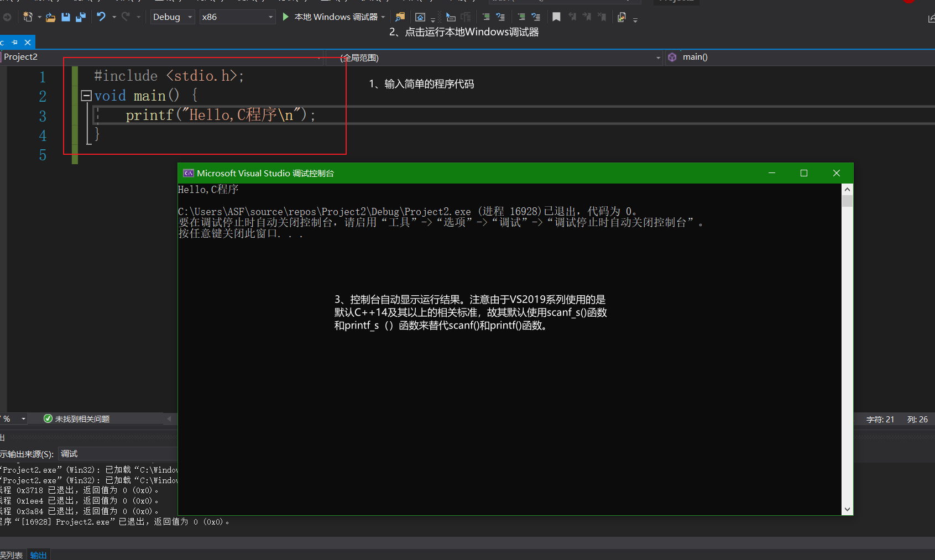Click the green start debugging arrow
The width and height of the screenshot is (935, 560).
(286, 17)
